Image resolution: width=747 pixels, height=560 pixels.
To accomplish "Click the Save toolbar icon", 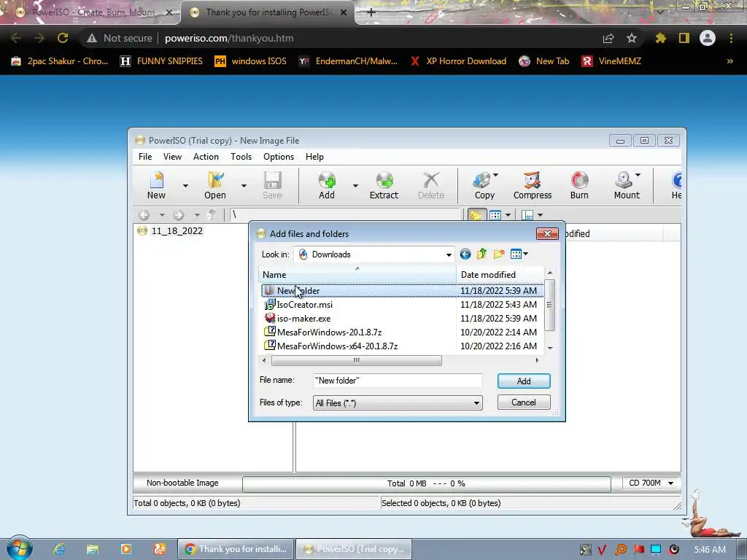I will point(273,185).
